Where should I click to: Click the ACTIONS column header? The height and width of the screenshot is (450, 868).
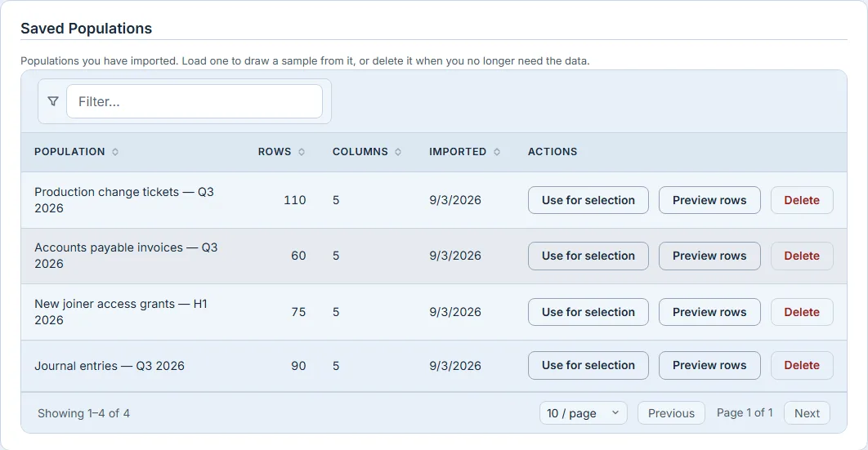(553, 152)
